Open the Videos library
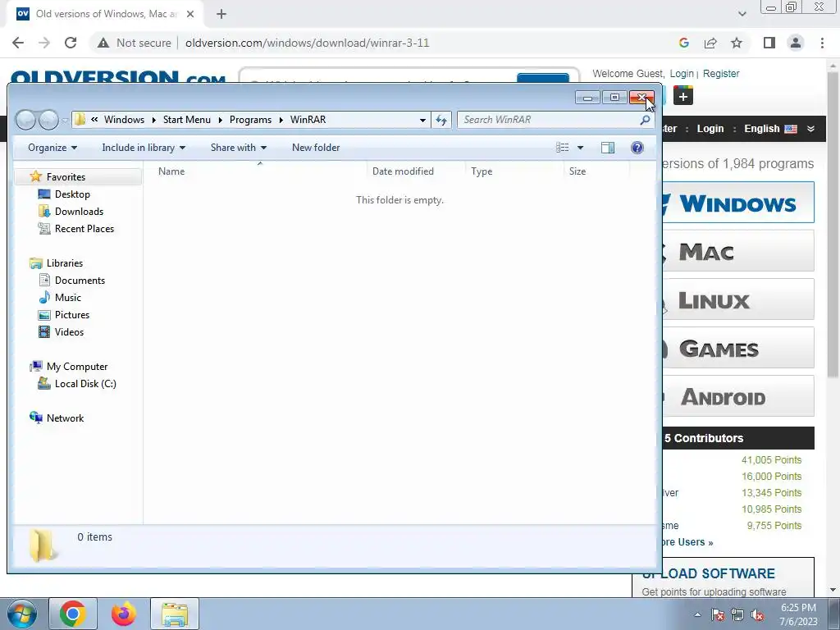 click(69, 331)
